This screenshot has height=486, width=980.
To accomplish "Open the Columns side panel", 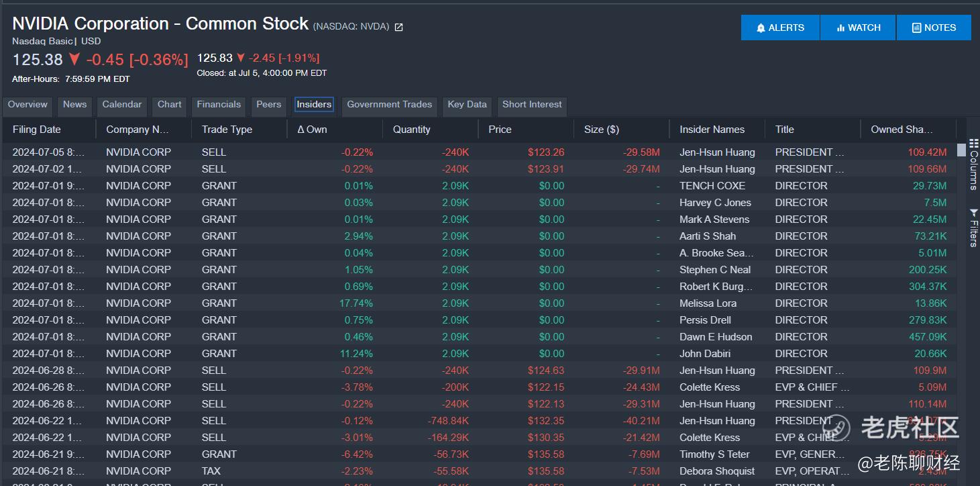I will [x=973, y=166].
